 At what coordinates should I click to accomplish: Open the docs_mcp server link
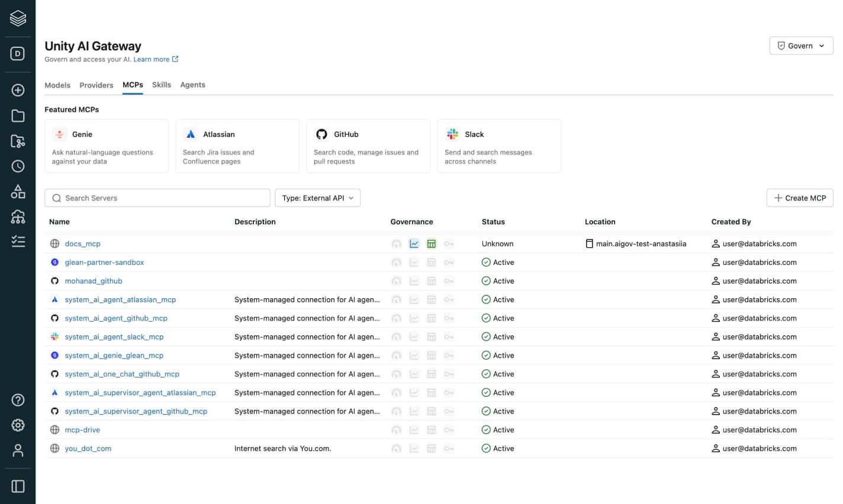click(83, 244)
